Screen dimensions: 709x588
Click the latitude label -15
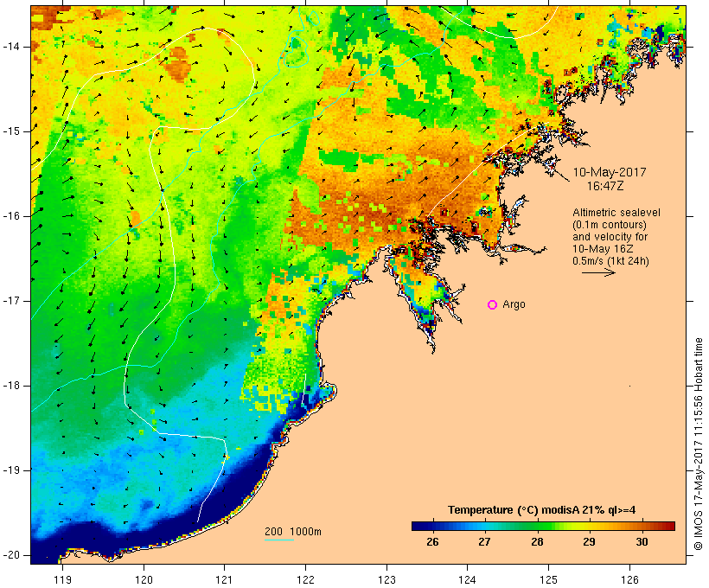(11, 131)
